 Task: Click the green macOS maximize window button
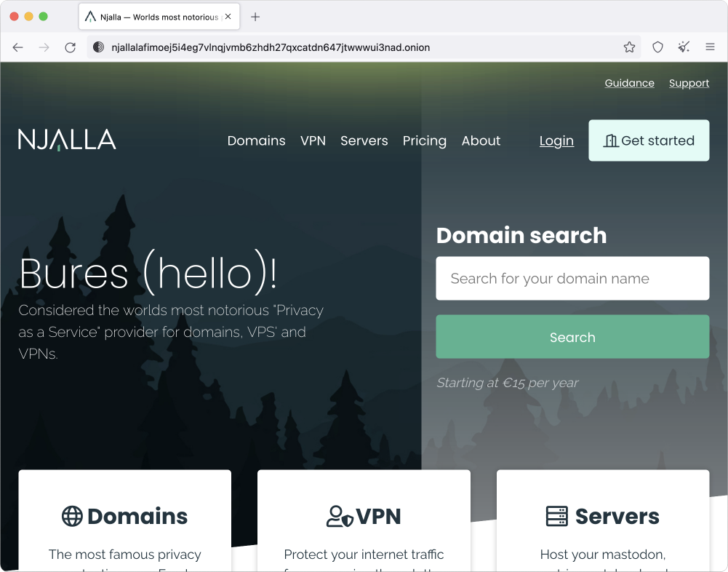coord(43,17)
